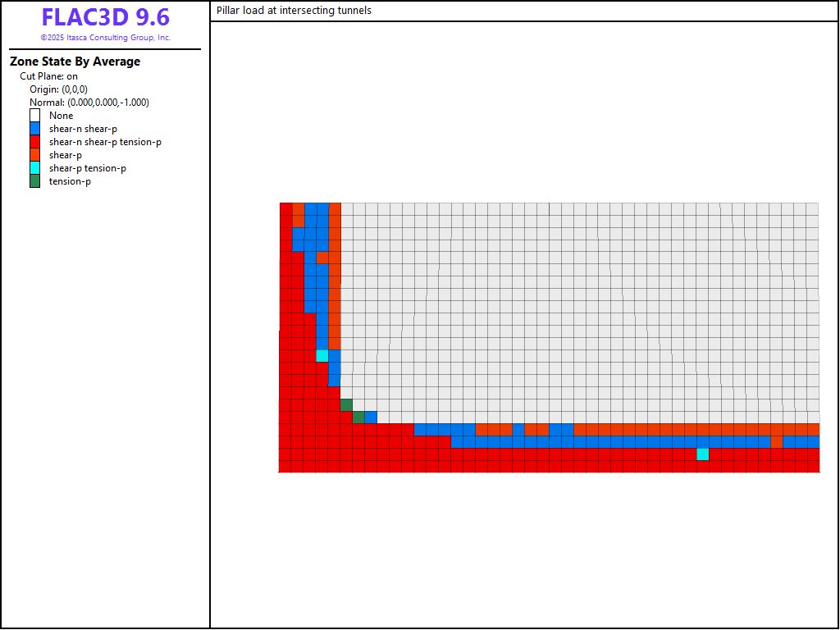Click the plot title Pillar load at intersecting tunnels
The height and width of the screenshot is (630, 840).
click(294, 11)
